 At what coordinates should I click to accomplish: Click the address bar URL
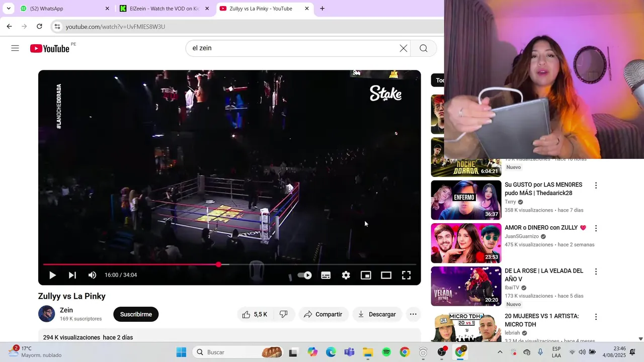coord(115,27)
